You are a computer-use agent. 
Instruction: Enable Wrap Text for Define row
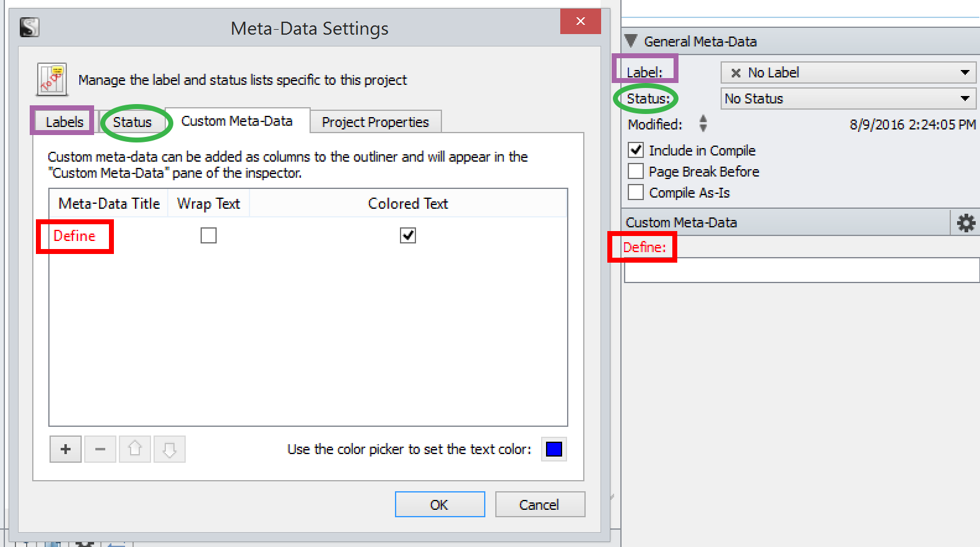click(209, 235)
